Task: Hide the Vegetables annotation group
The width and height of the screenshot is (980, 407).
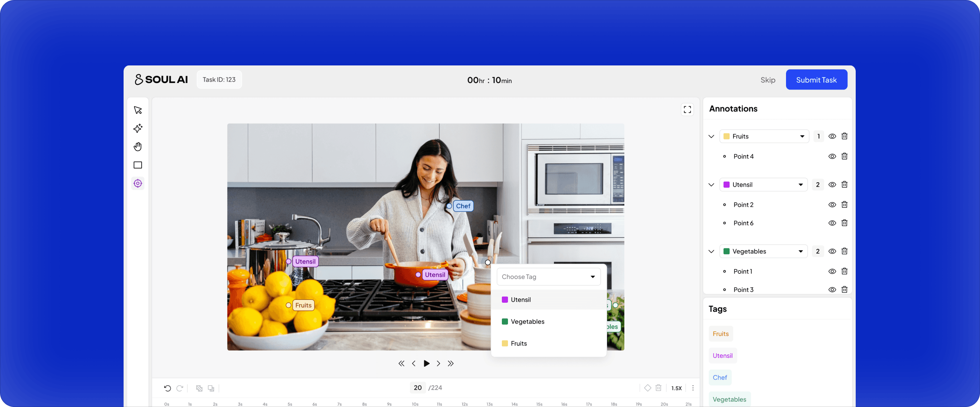Action: point(832,251)
